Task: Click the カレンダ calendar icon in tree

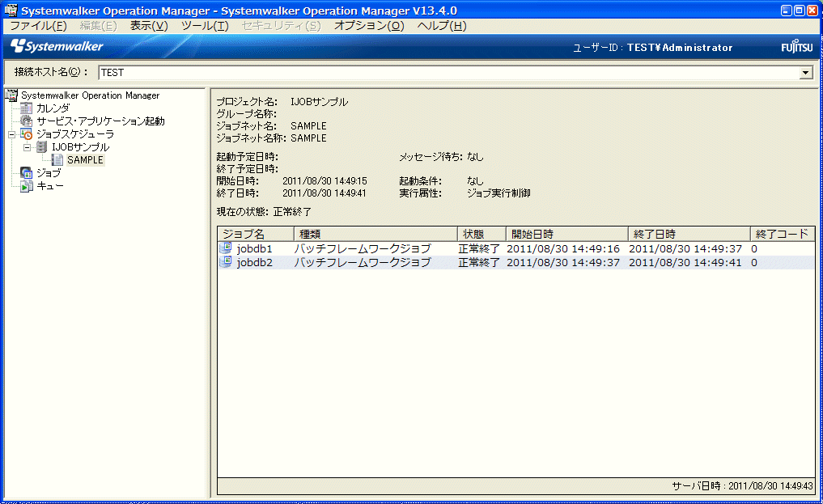Action: point(26,108)
